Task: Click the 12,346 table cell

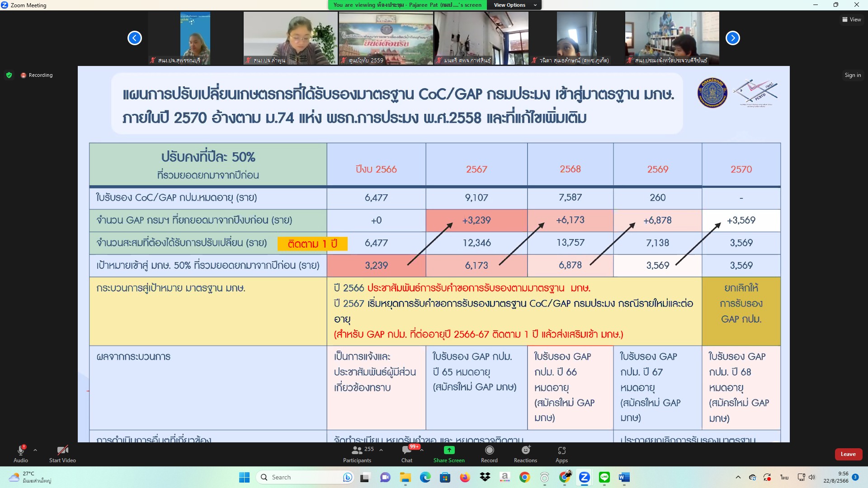Action: click(x=476, y=243)
